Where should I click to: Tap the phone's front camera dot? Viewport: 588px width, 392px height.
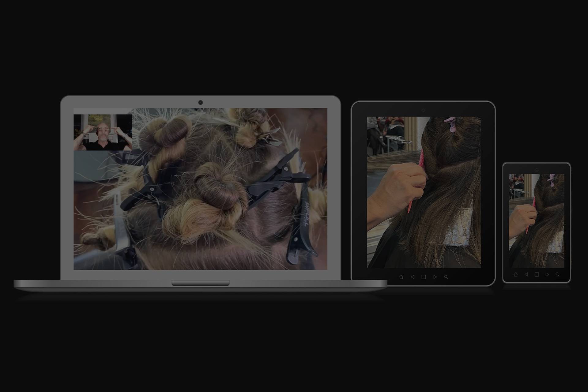(x=537, y=169)
